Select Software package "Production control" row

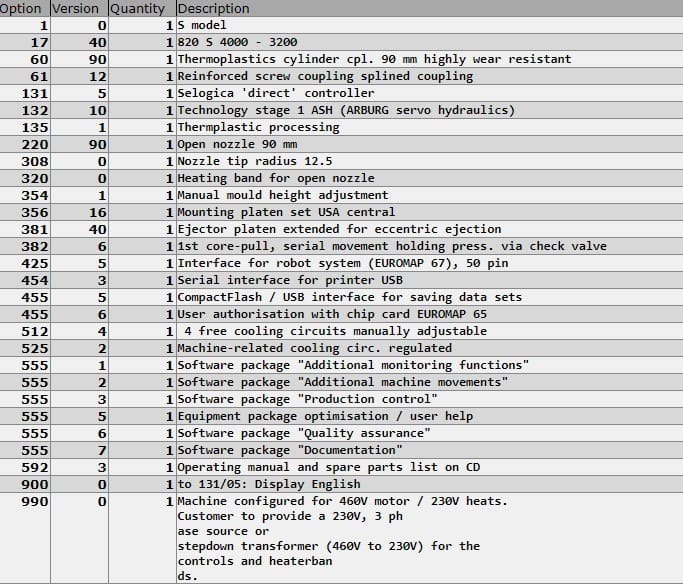342,399
